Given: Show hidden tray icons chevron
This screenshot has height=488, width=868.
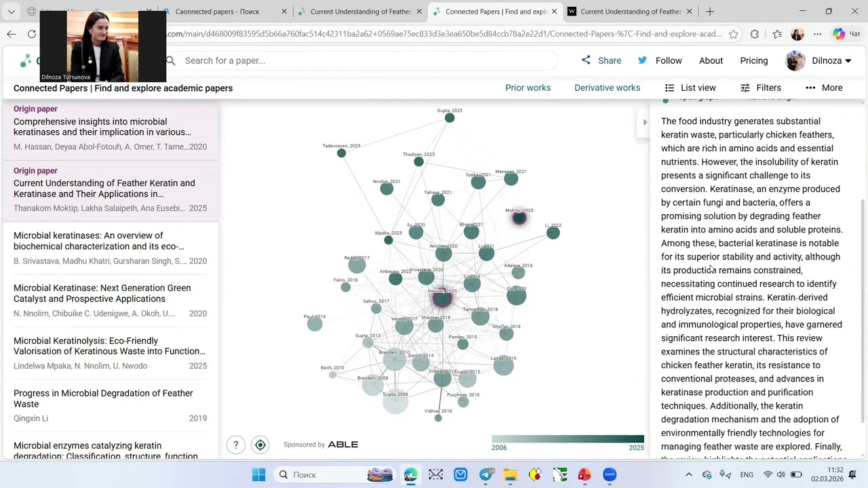Looking at the screenshot, I should [x=689, y=474].
